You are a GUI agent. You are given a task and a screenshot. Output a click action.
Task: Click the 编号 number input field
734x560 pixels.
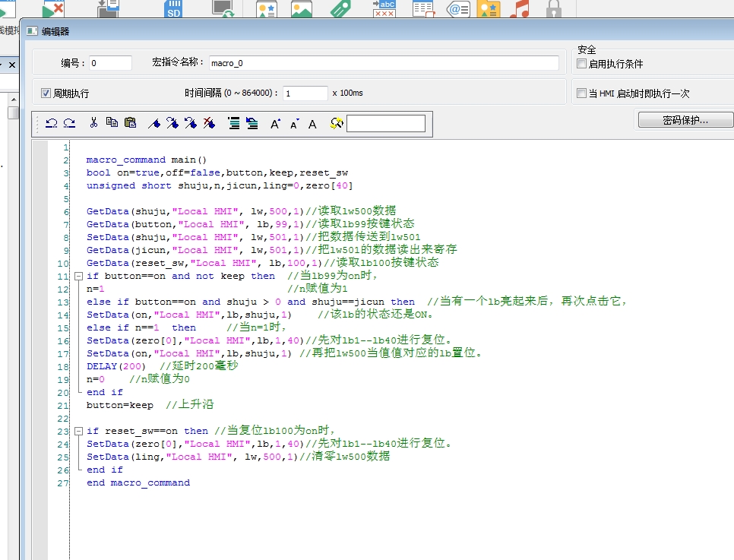point(111,63)
